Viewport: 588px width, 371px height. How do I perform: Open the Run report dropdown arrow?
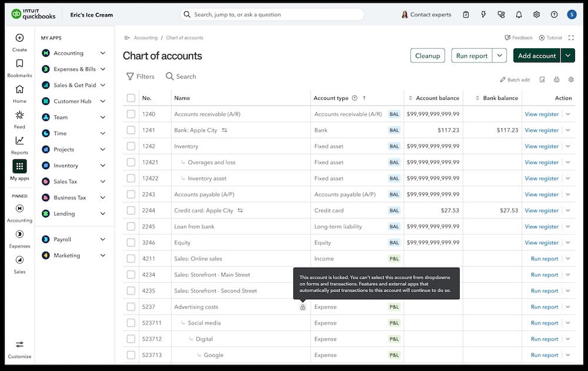point(499,55)
